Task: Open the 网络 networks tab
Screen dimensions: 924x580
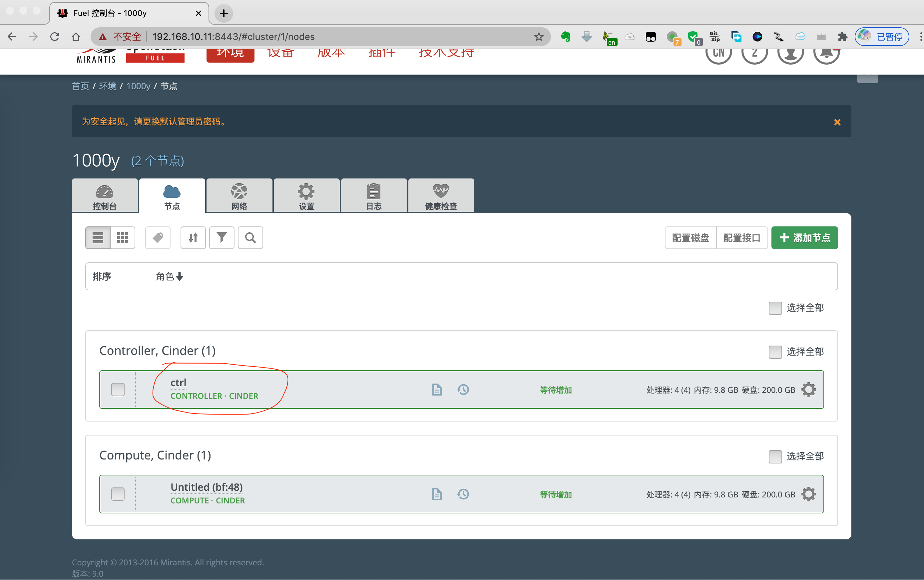Action: coord(239,196)
